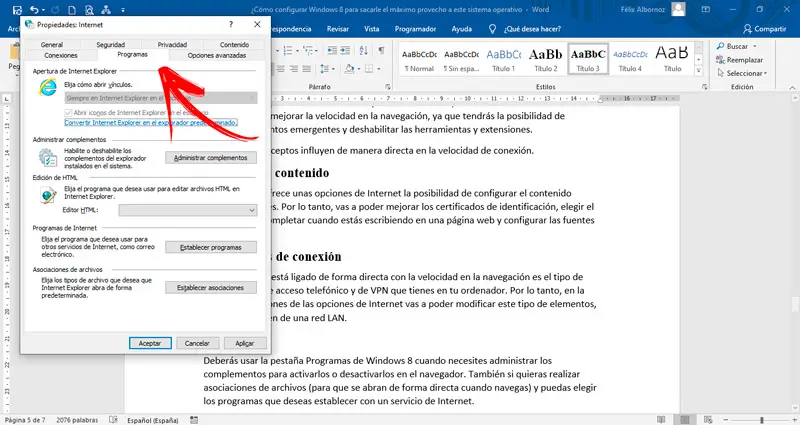The image size is (800, 425).
Task: Click the Redo icon in quick access toolbar
Action: pos(56,10)
